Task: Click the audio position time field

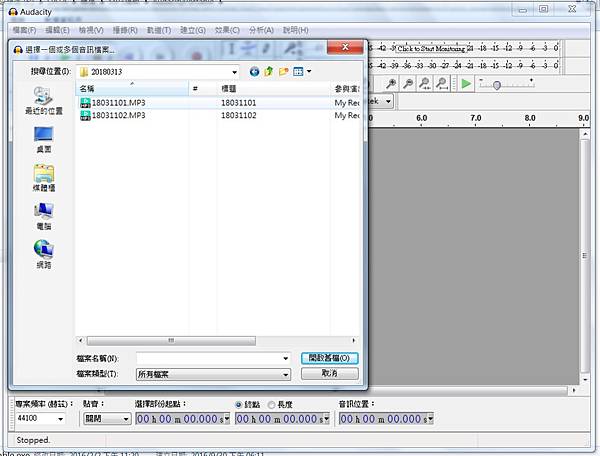Action: pyautogui.click(x=383, y=419)
